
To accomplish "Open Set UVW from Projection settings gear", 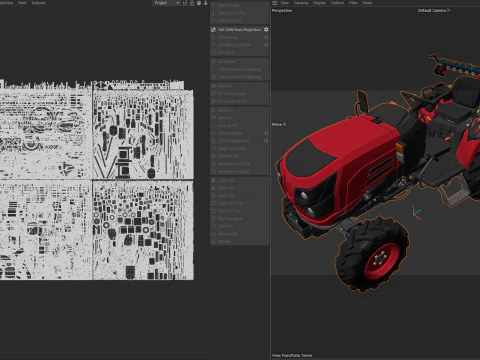I will point(266,30).
